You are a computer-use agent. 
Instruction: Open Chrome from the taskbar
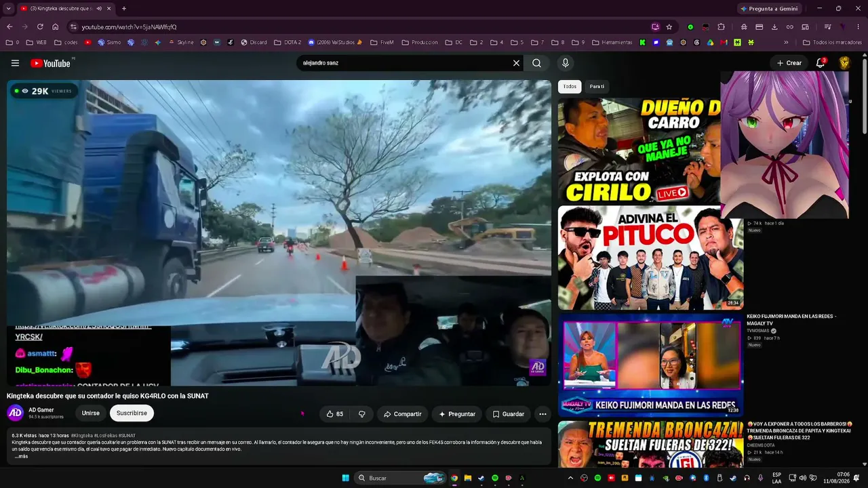(x=454, y=478)
